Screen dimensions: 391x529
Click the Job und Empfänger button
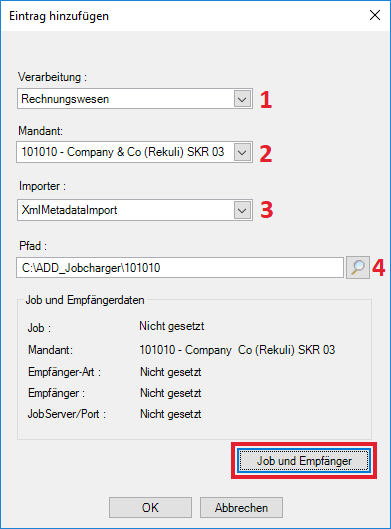coord(304,461)
